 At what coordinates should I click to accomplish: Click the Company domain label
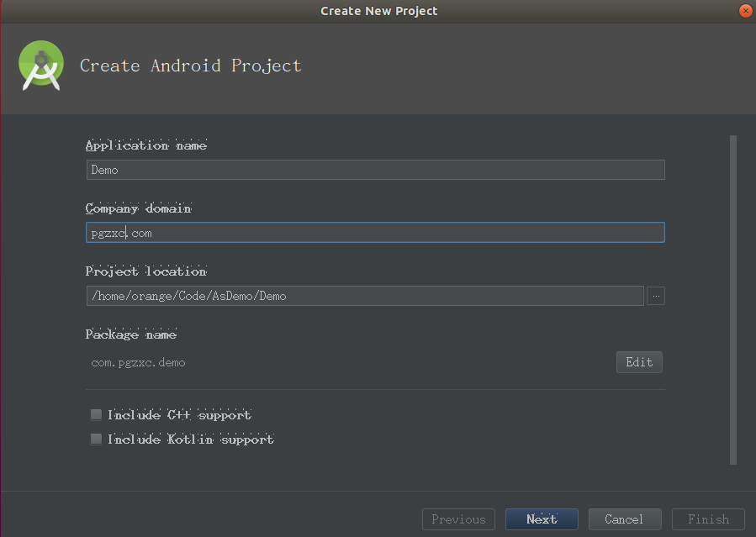tap(139, 208)
